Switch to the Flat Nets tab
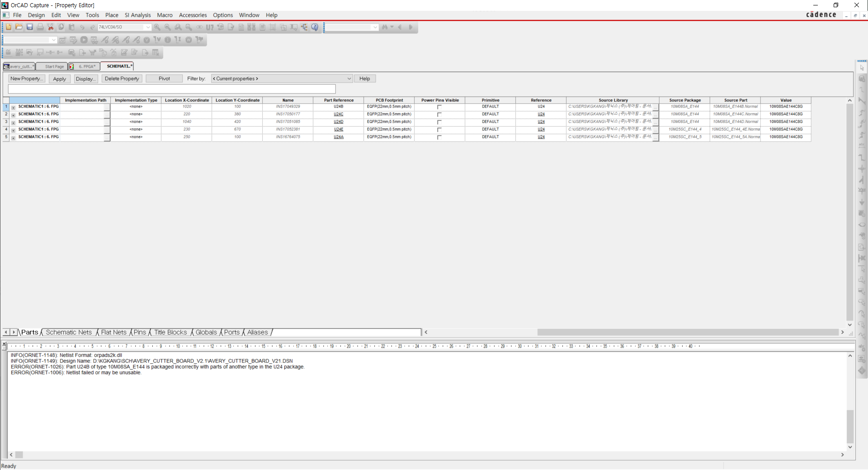The image size is (868, 470). click(114, 332)
